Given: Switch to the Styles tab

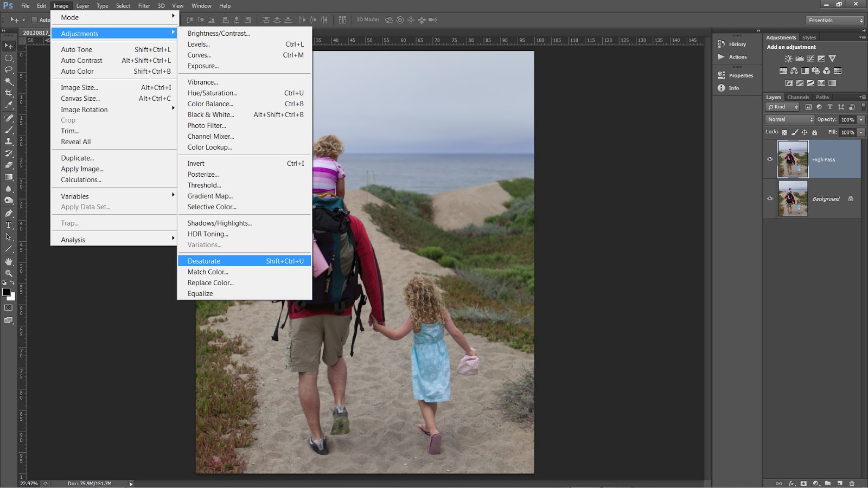Looking at the screenshot, I should click(809, 37).
